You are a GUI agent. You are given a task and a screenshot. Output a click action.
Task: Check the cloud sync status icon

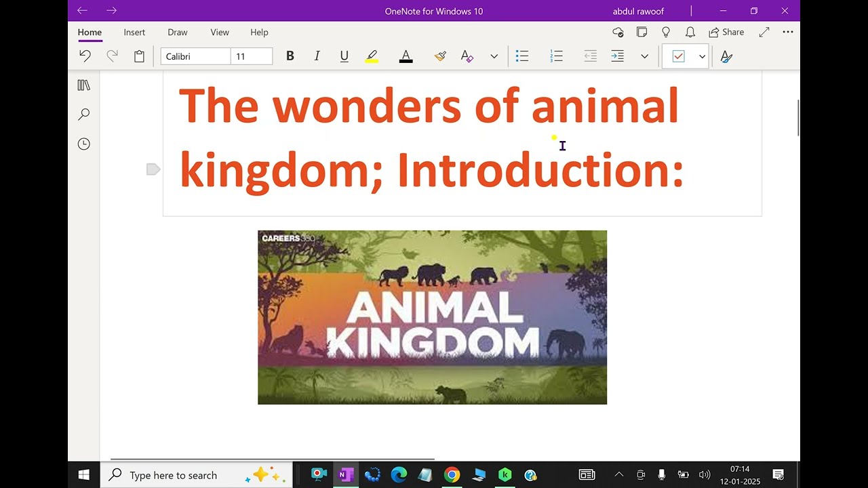pos(618,32)
